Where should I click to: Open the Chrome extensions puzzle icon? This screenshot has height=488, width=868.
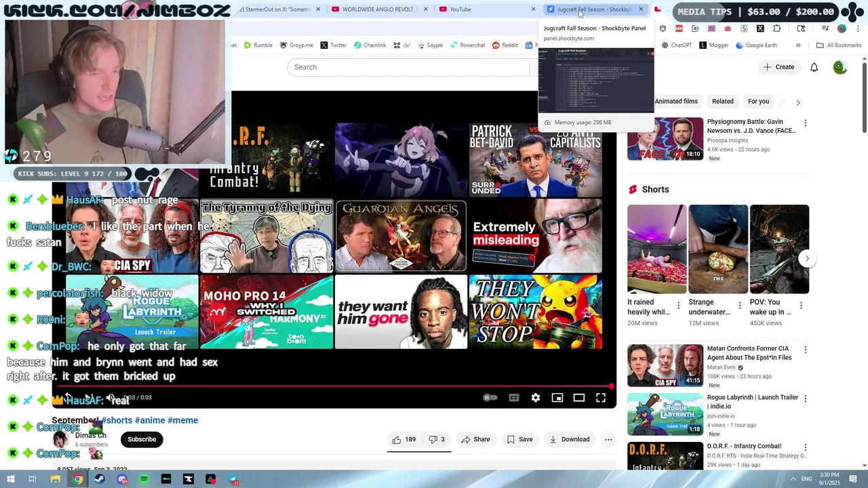point(776,28)
